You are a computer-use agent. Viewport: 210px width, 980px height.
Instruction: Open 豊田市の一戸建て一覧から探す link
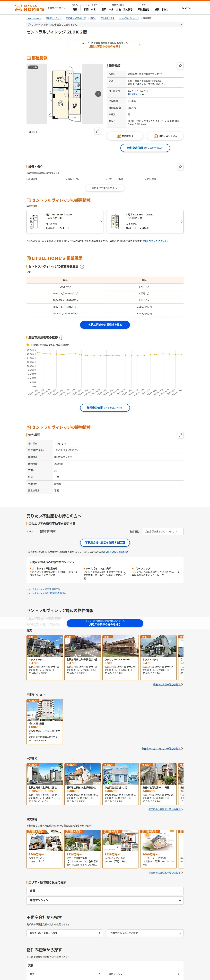[x=165, y=809]
